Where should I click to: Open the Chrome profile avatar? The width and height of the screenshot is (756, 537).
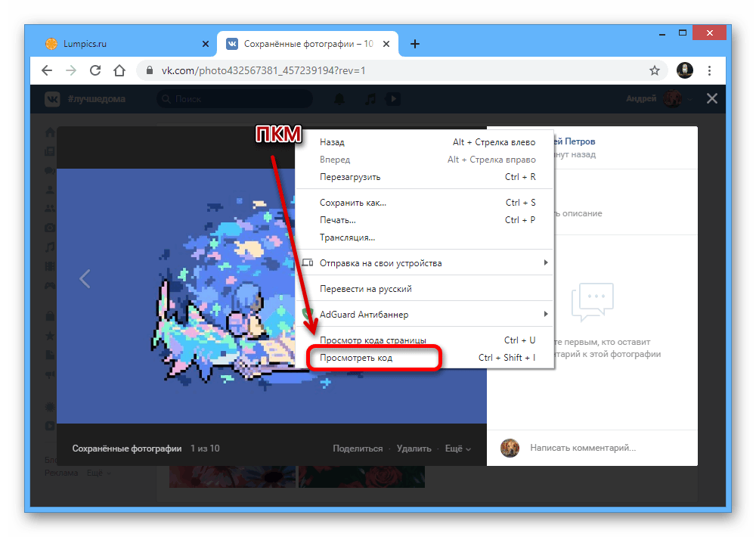[685, 70]
